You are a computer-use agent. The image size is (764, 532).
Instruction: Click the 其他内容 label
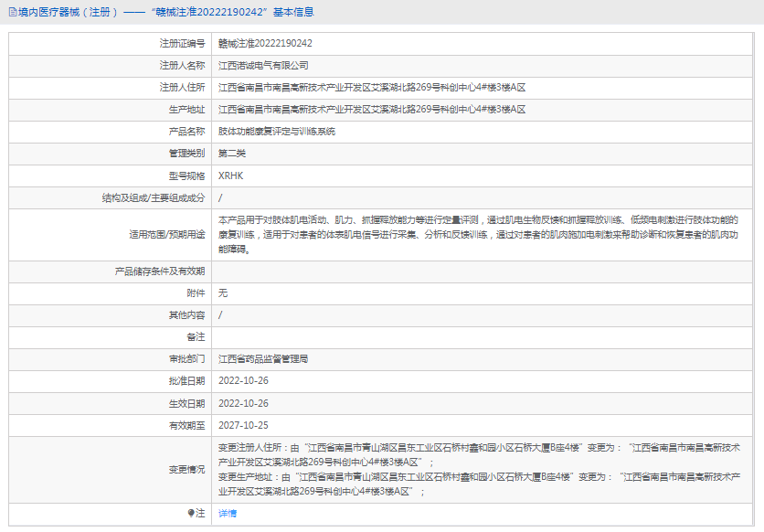click(x=187, y=315)
